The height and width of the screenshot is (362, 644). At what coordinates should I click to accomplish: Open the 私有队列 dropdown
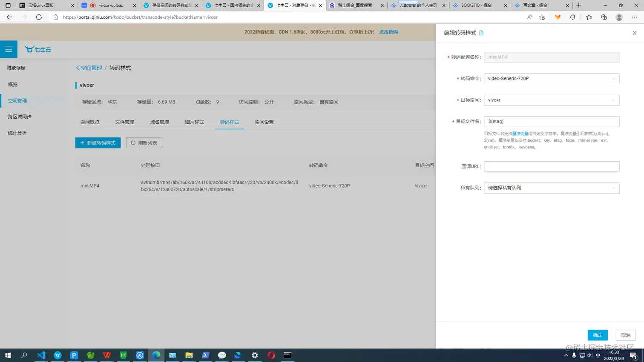(552, 188)
